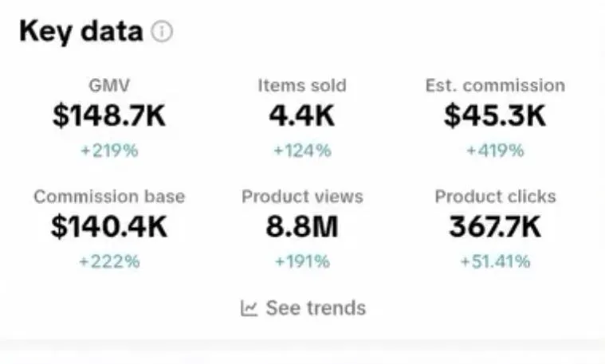This screenshot has width=605, height=364.
Task: Select the 8.8M product views value
Action: 302,226
